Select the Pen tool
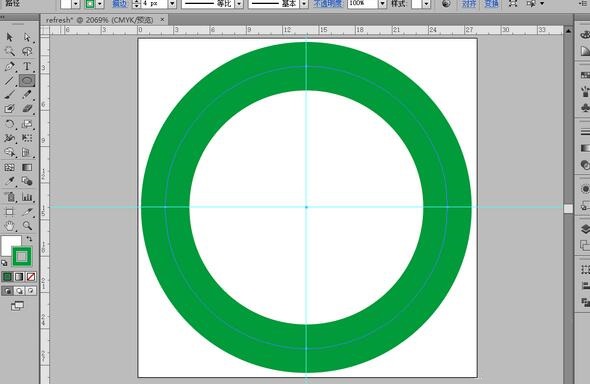The height and width of the screenshot is (384, 590). click(x=9, y=66)
